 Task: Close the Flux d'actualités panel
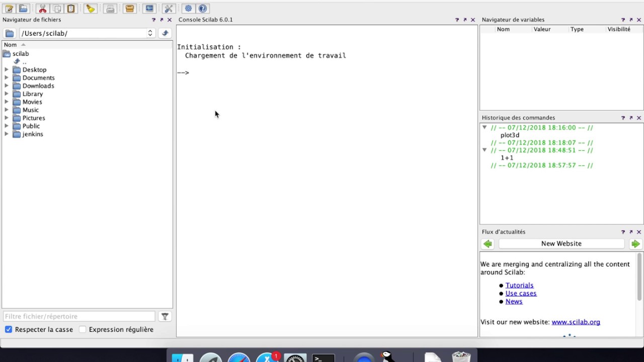639,232
